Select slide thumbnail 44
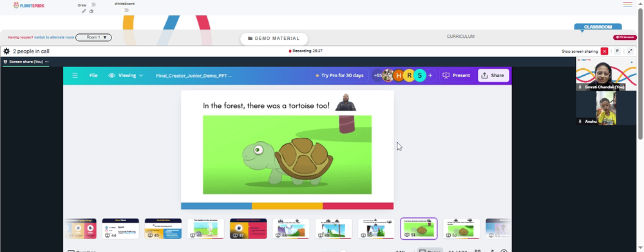Image resolution: width=644 pixels, height=252 pixels. (120, 229)
